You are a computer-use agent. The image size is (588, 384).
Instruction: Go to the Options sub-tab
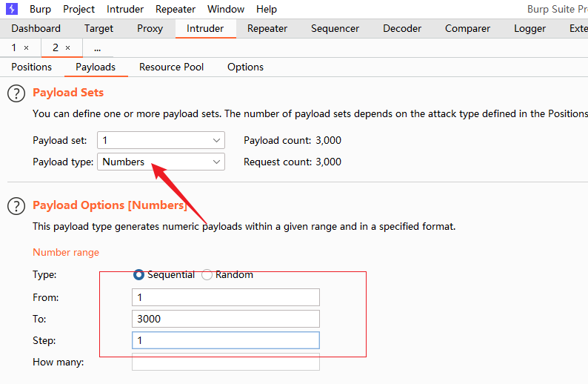click(246, 67)
